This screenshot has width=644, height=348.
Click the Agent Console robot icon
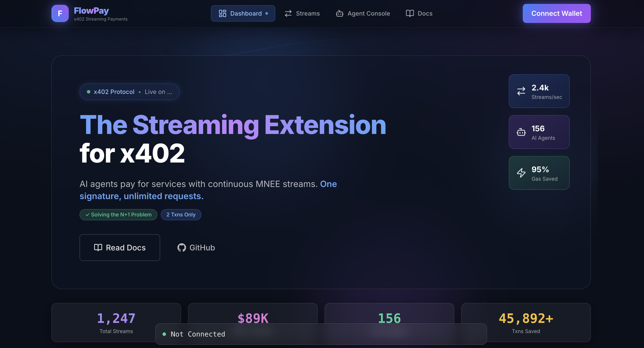click(x=340, y=13)
